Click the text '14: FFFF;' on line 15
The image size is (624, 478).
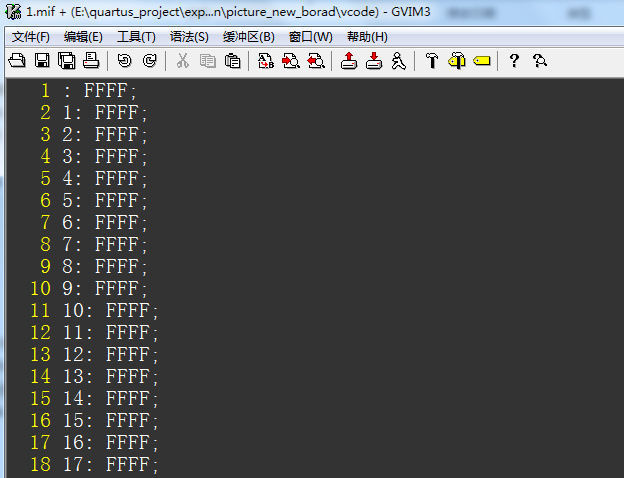[110, 398]
